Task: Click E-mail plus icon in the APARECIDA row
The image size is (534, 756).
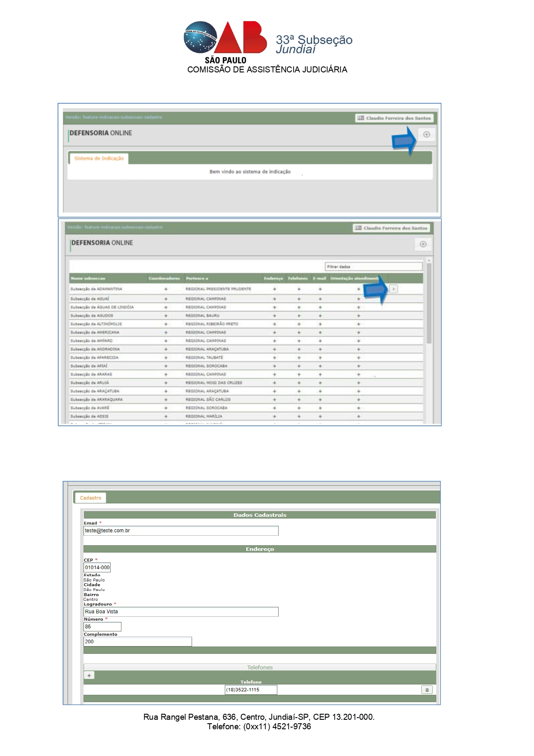Action: [x=320, y=358]
